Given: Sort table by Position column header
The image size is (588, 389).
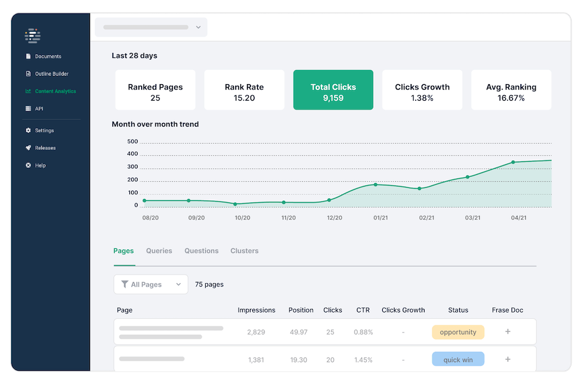Looking at the screenshot, I should [x=300, y=310].
